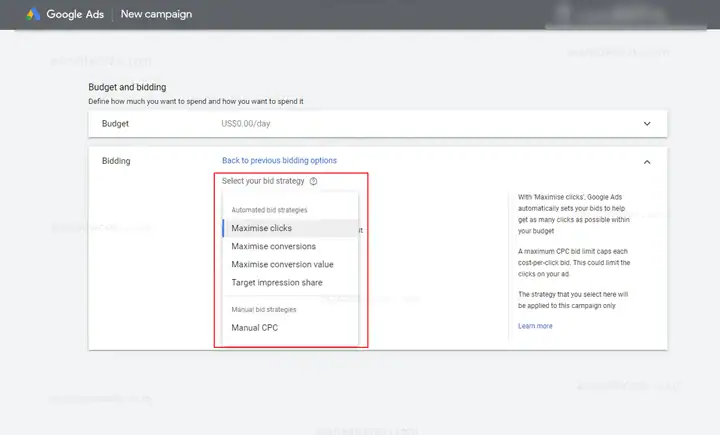
Task: Select Maximise clicks bid strategy
Action: click(x=290, y=228)
